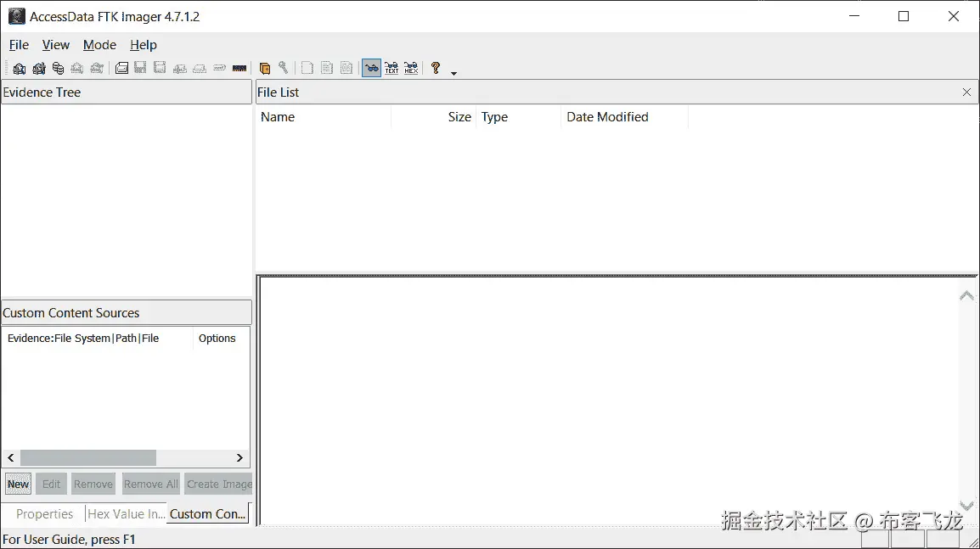The image size is (980, 549).
Task: Click the greyed Add to Custom Content Image icon
Action: coord(180,68)
